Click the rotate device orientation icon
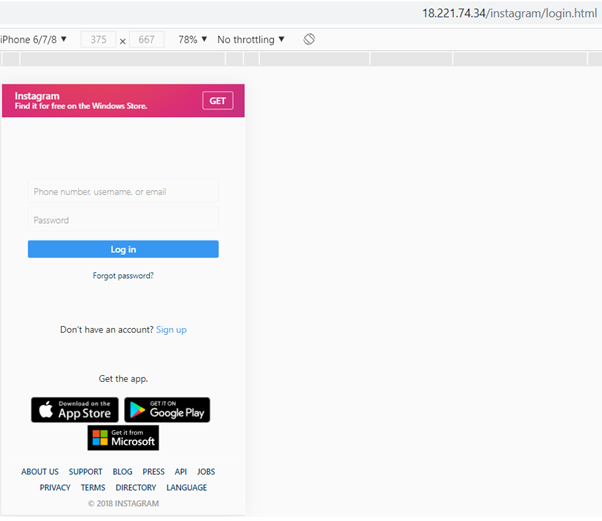This screenshot has width=602, height=521. click(x=309, y=40)
